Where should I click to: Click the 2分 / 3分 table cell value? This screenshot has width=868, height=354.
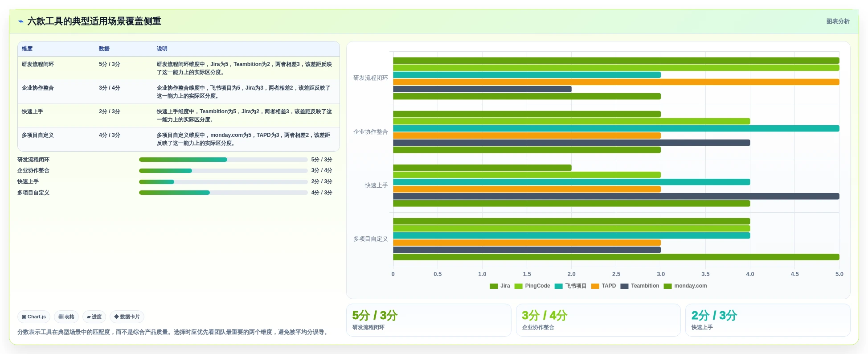pos(110,112)
